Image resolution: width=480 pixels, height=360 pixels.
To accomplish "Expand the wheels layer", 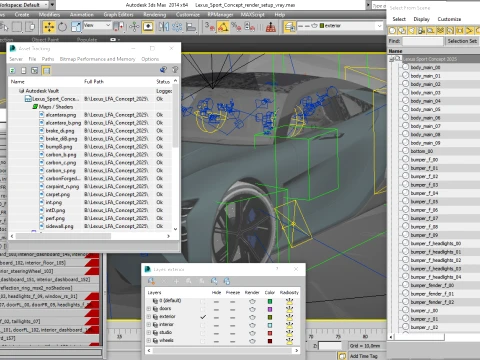I will pyautogui.click(x=148, y=341).
